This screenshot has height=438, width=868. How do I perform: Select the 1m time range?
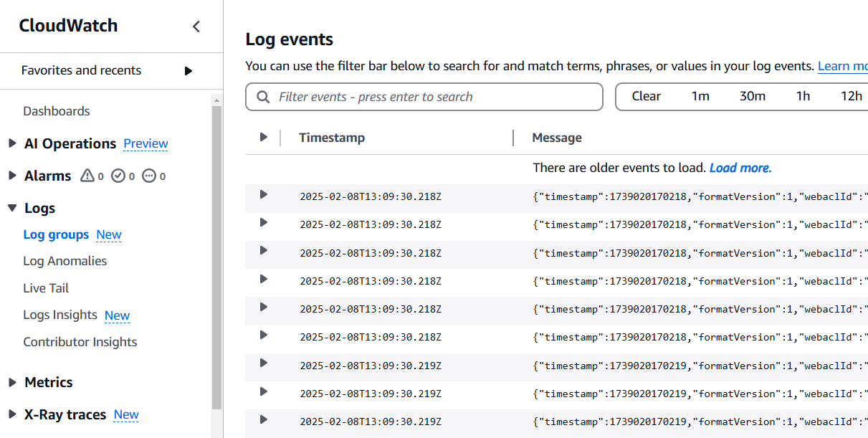(x=700, y=96)
